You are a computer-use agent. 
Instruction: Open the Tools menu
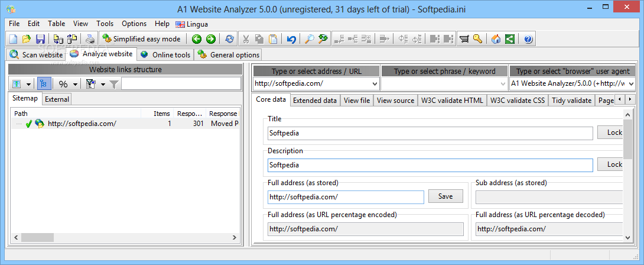[x=105, y=24]
